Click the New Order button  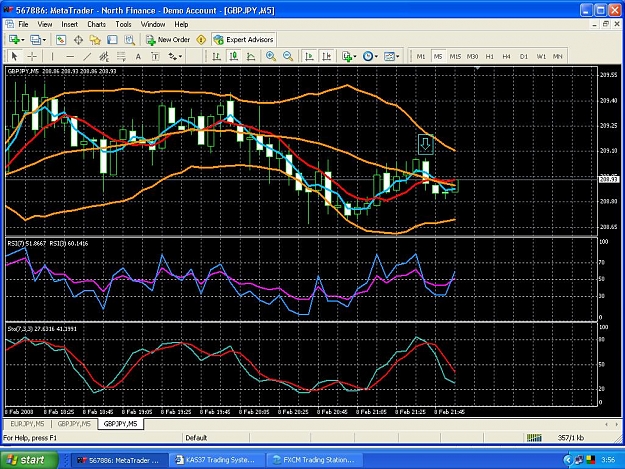click(168, 39)
